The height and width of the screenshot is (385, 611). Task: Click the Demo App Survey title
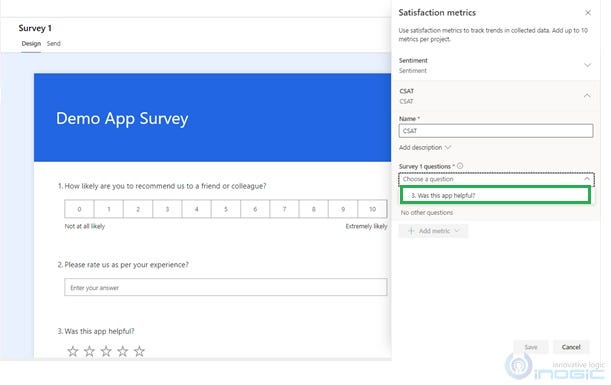click(122, 118)
